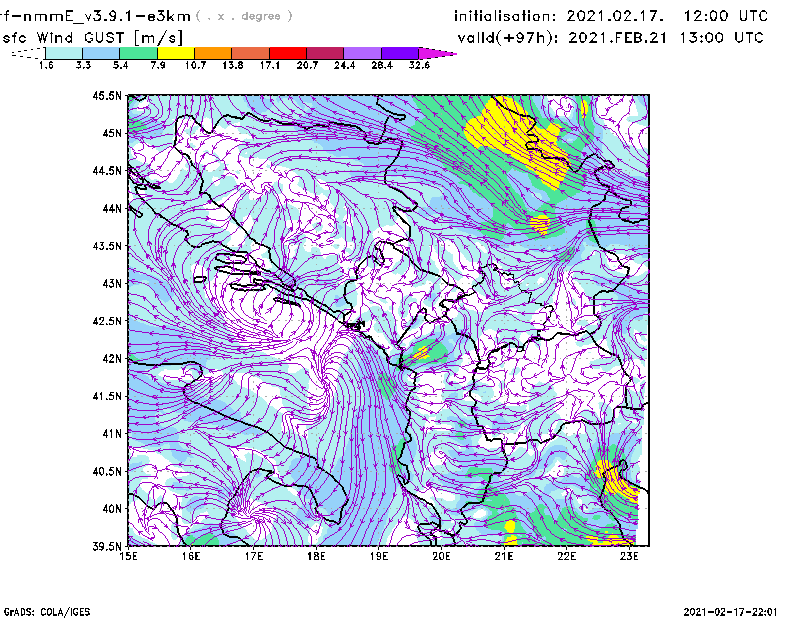This screenshot has height=618, width=800.
Task: Click the latitude label 44.5N
Action: tap(107, 171)
